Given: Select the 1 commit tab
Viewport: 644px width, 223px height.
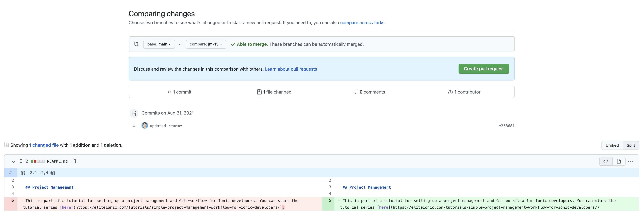Looking at the screenshot, I should click(179, 92).
